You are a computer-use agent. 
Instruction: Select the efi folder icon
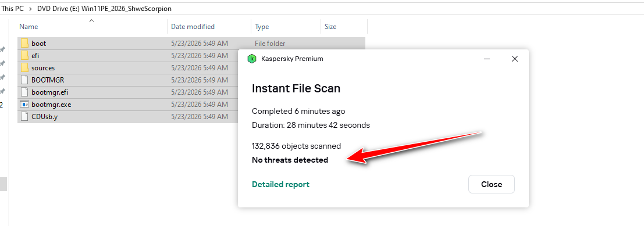pyautogui.click(x=24, y=55)
